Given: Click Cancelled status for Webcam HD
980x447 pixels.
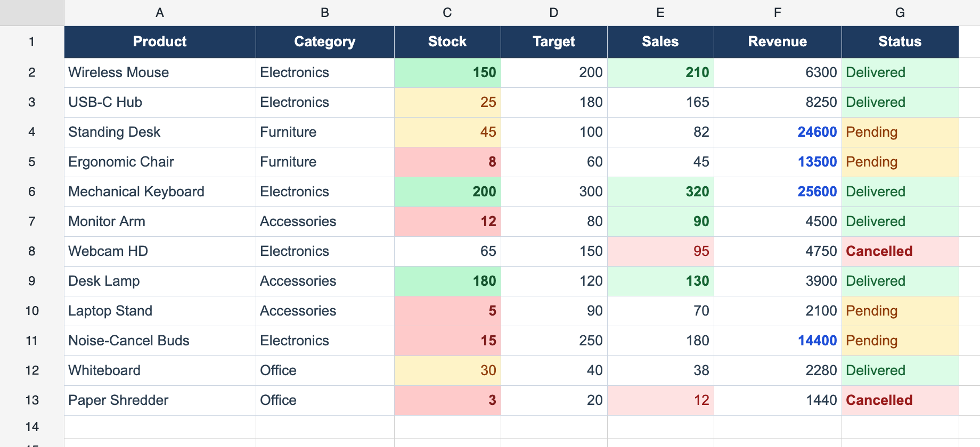Looking at the screenshot, I should click(900, 251).
